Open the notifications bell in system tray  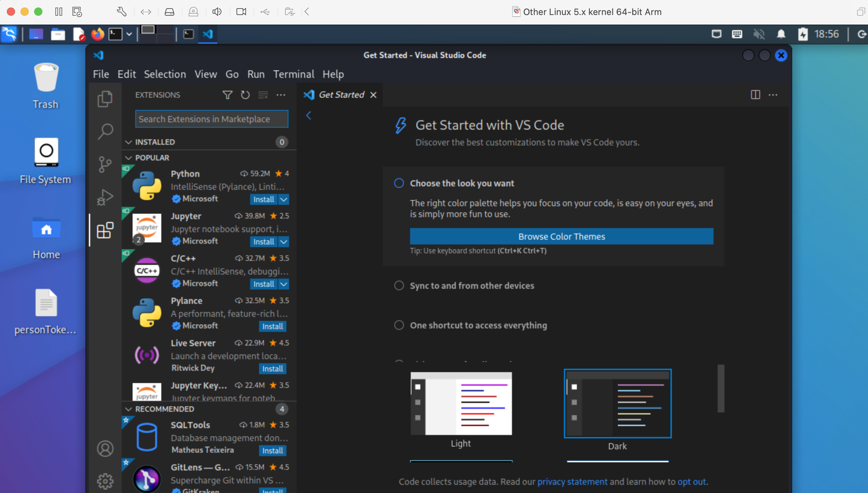pyautogui.click(x=781, y=34)
